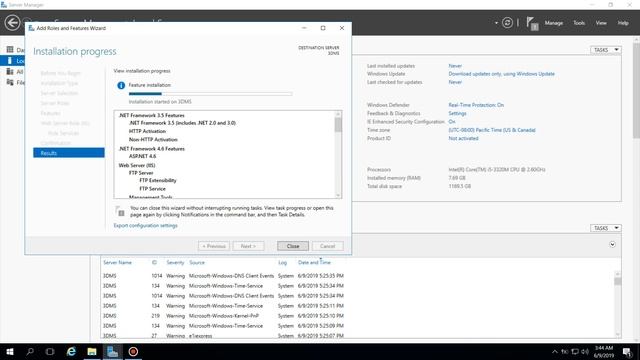Switch to Server Manager on taskbar
The height and width of the screenshot is (360, 640).
(112, 351)
